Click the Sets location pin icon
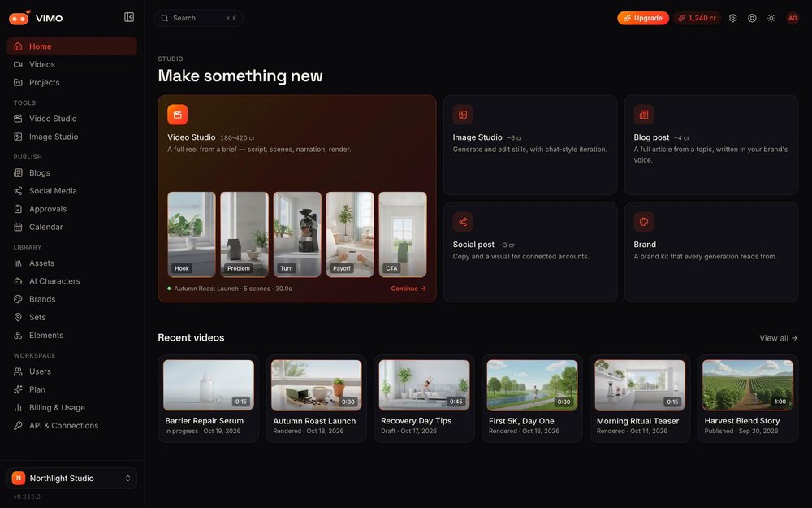812x508 pixels. [18, 317]
